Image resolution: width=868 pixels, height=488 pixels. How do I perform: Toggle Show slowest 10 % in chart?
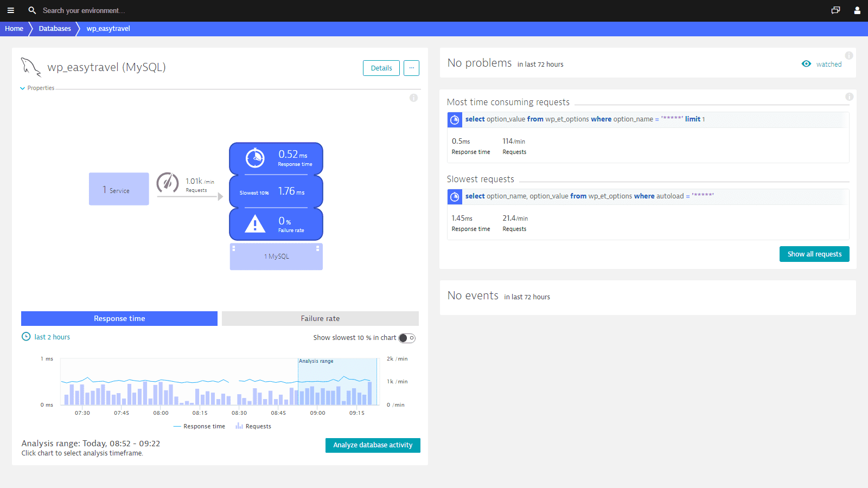click(x=407, y=338)
